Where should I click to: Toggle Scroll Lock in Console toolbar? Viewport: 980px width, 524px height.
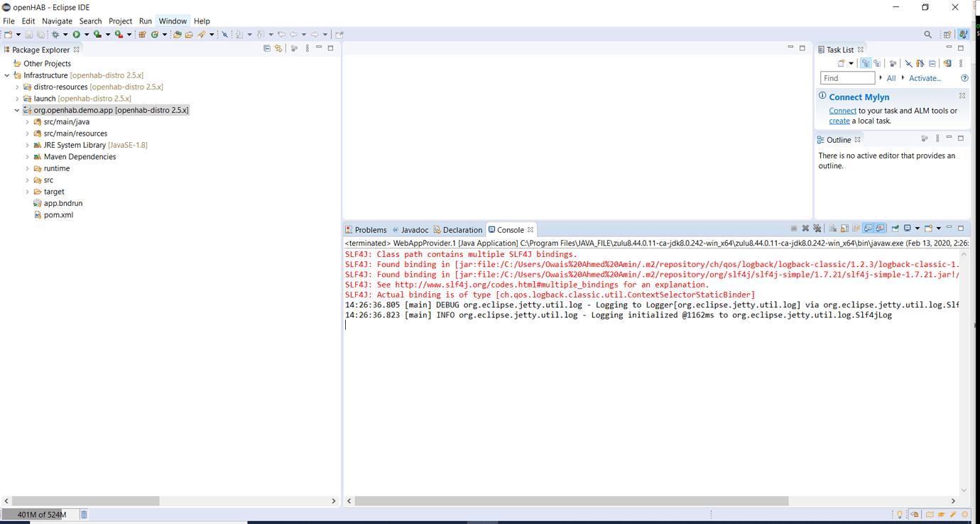click(x=844, y=229)
